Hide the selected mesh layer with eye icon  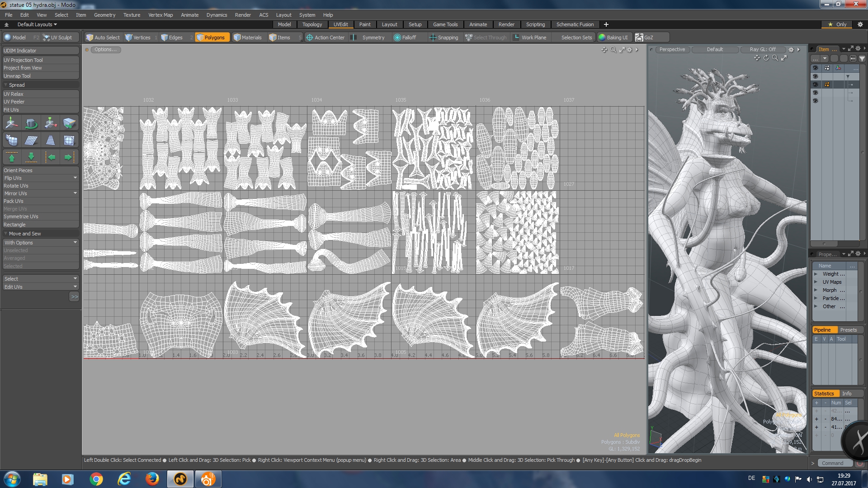815,84
